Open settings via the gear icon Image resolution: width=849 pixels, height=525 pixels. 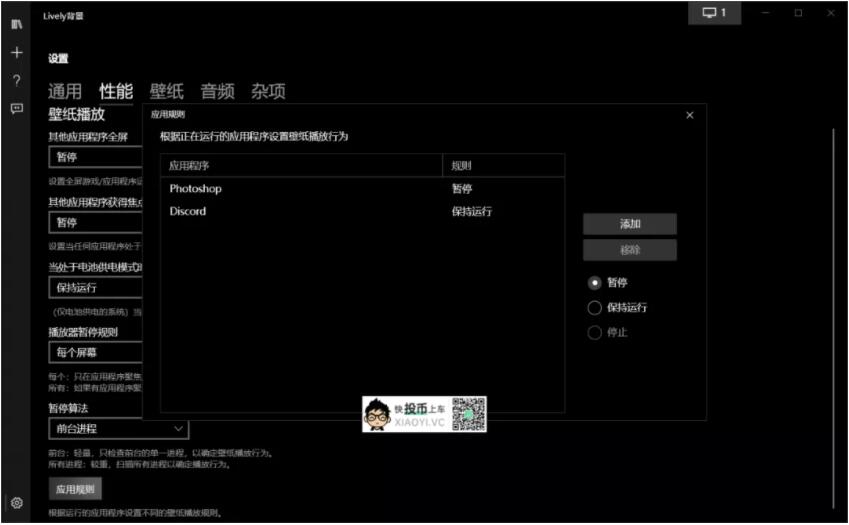click(x=17, y=503)
